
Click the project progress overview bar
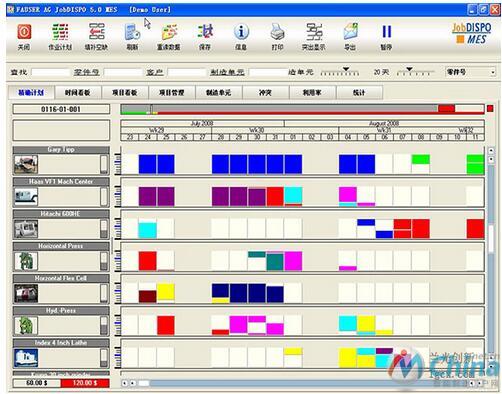pyautogui.click(x=302, y=109)
